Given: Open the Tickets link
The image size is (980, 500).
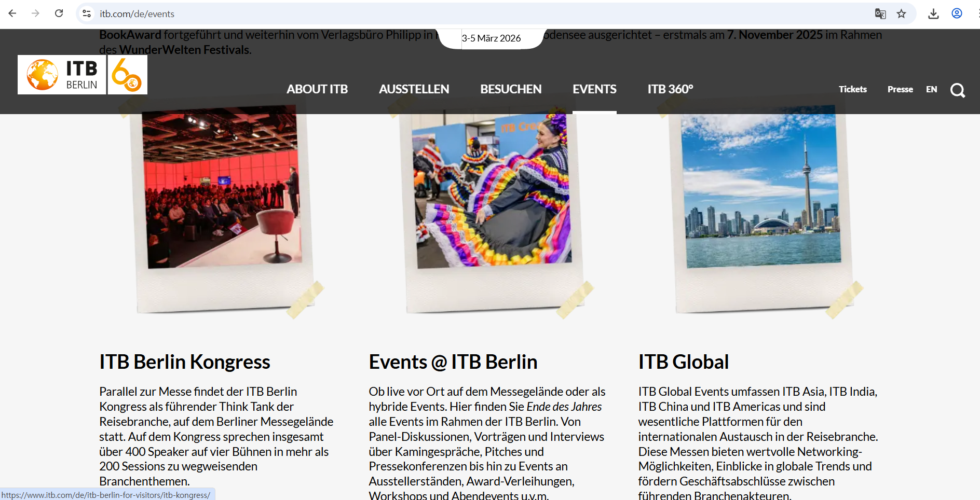Looking at the screenshot, I should point(853,89).
